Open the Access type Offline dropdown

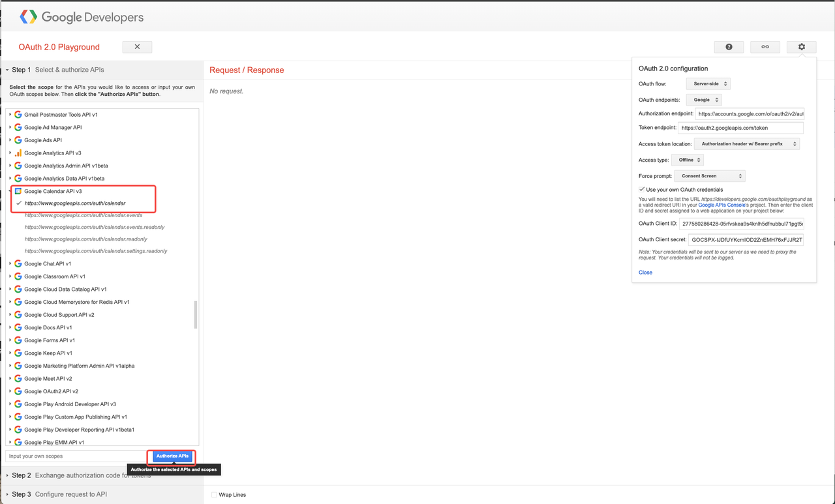(687, 160)
